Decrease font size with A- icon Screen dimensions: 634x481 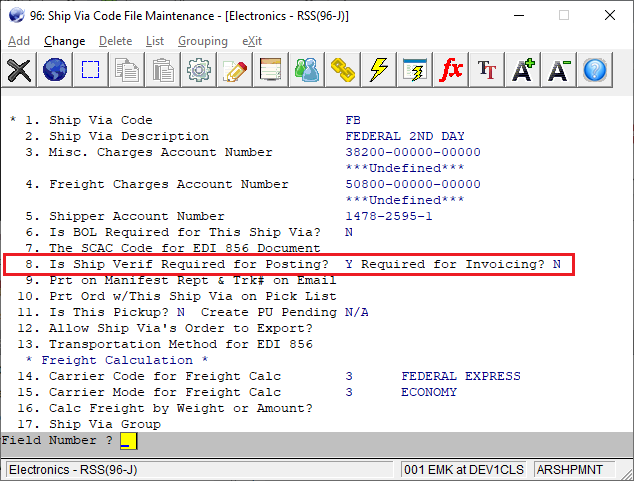point(559,70)
